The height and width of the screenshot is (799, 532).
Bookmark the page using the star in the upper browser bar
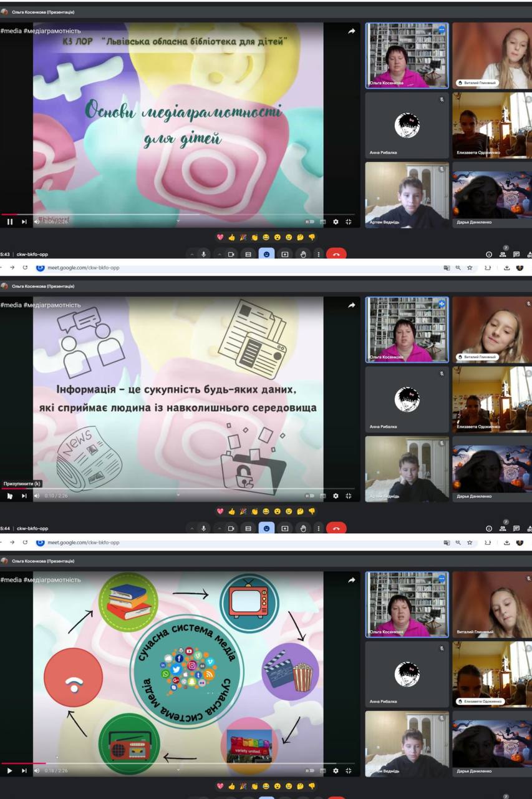[x=470, y=268]
